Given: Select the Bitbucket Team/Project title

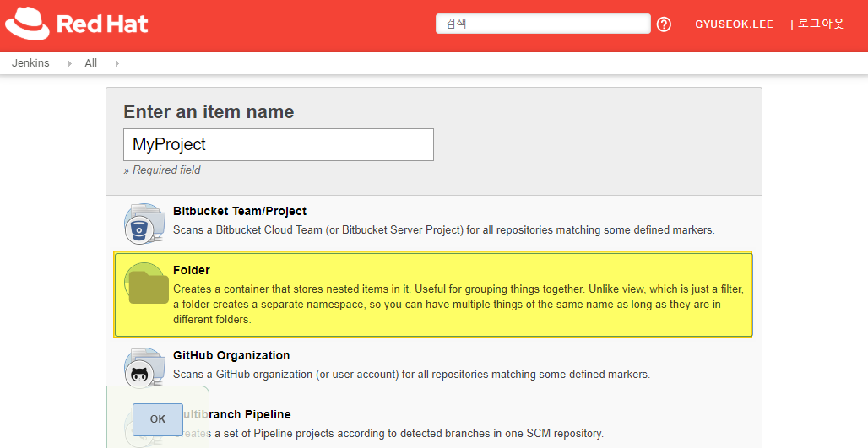Looking at the screenshot, I should [x=239, y=211].
